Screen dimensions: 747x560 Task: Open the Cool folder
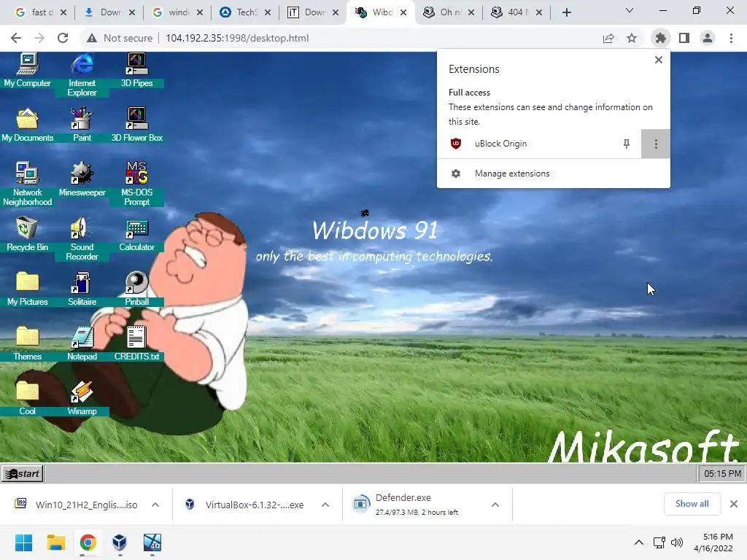(x=27, y=399)
